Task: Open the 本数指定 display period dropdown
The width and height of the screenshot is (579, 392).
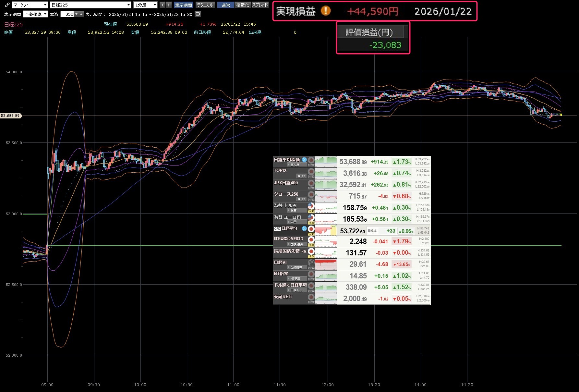Action: click(x=36, y=14)
